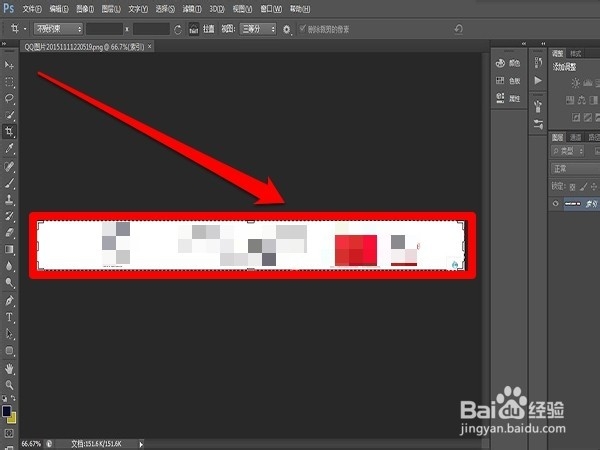Viewport: 600px width, 450px height.
Task: Add an Invert adjustment
Action: coord(576,117)
